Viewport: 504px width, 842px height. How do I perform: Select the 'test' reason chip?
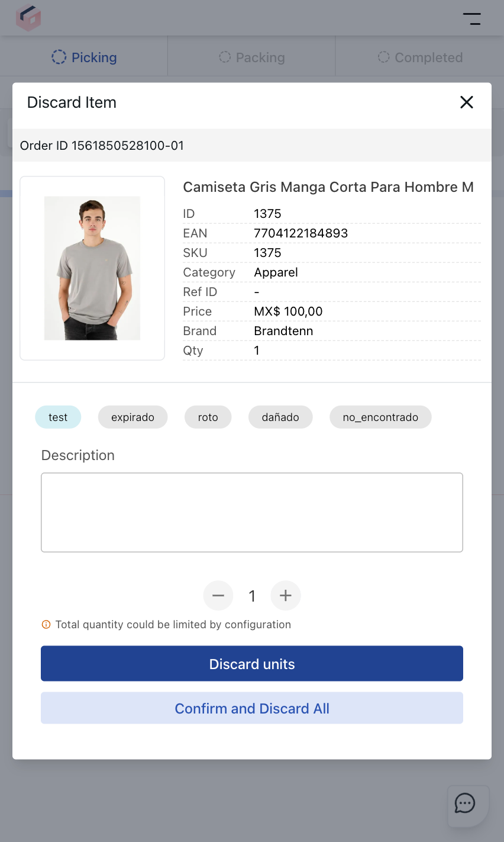click(58, 417)
